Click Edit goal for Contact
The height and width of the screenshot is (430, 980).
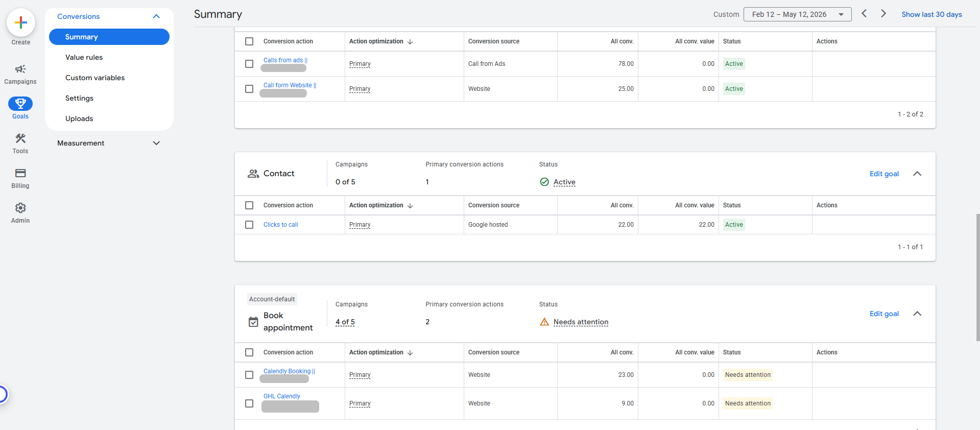pyautogui.click(x=884, y=174)
